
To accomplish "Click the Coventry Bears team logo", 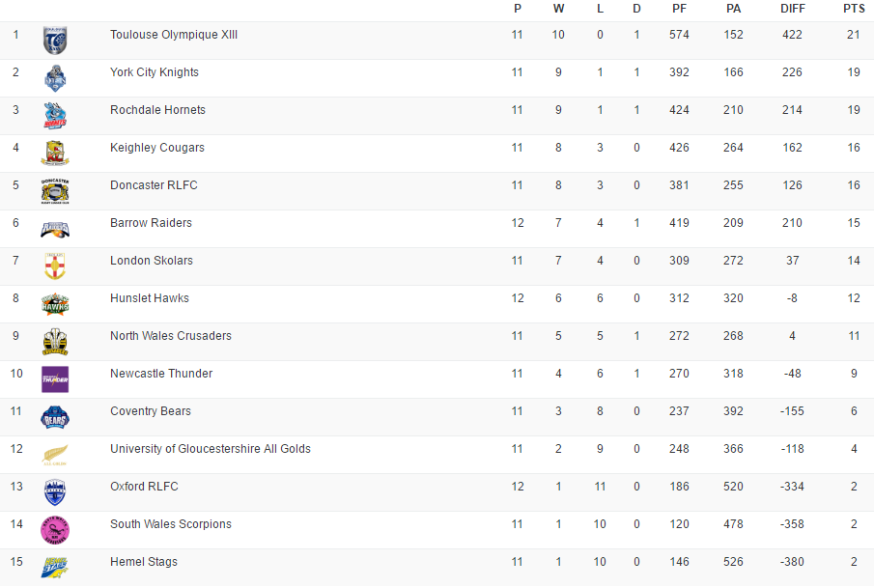I will pyautogui.click(x=55, y=417).
